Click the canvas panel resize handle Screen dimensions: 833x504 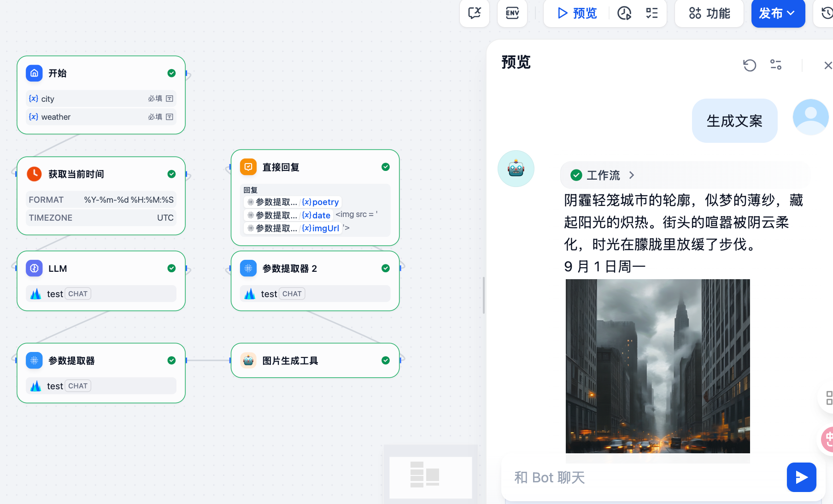click(x=484, y=295)
